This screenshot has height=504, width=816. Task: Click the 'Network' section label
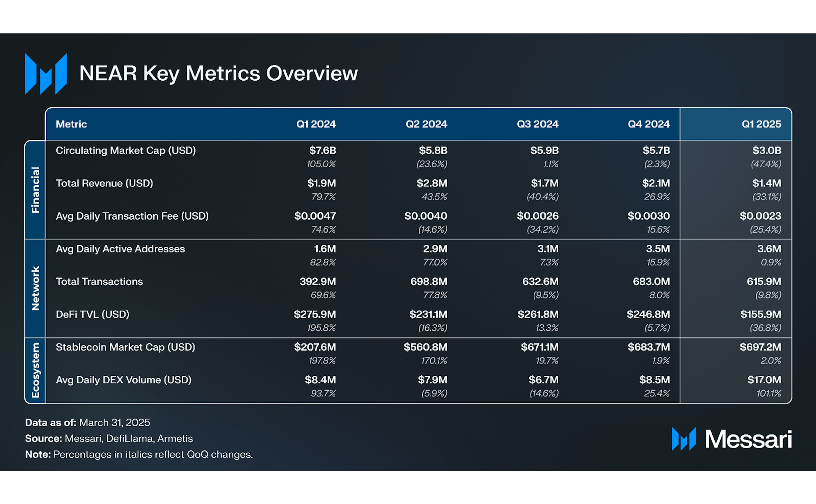coord(35,288)
